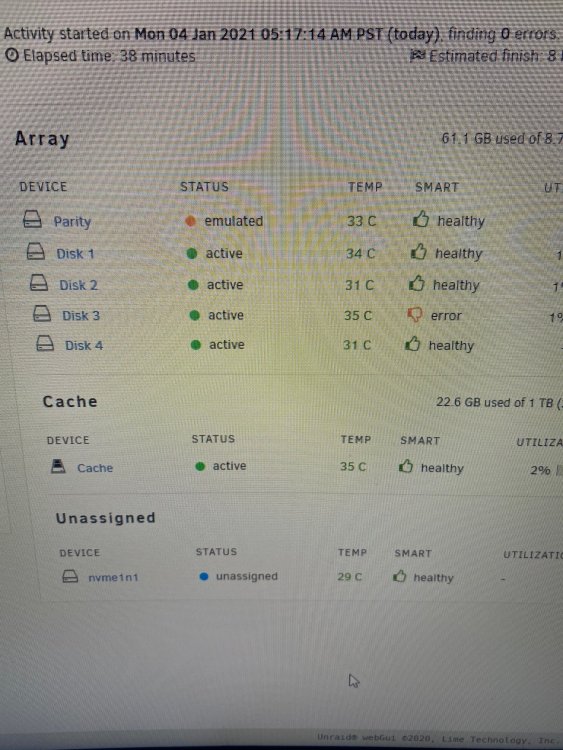Click the Cache drive icon

point(58,466)
